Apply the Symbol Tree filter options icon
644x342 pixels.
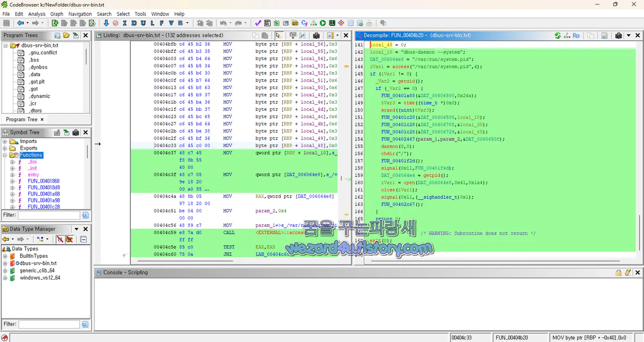coord(85,215)
